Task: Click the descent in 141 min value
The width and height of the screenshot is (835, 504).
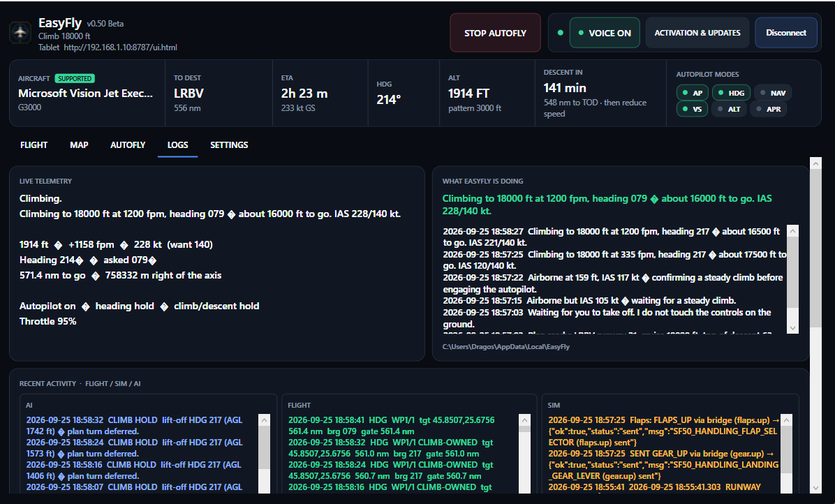Action: point(565,88)
